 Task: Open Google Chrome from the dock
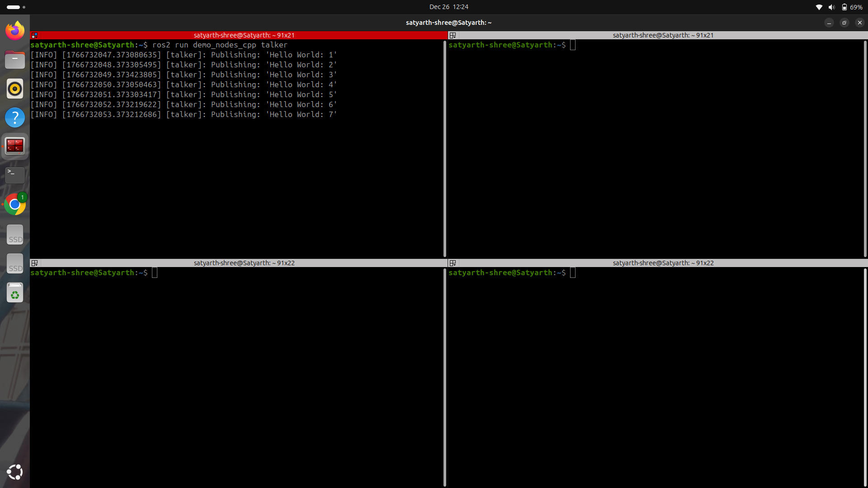(x=15, y=204)
